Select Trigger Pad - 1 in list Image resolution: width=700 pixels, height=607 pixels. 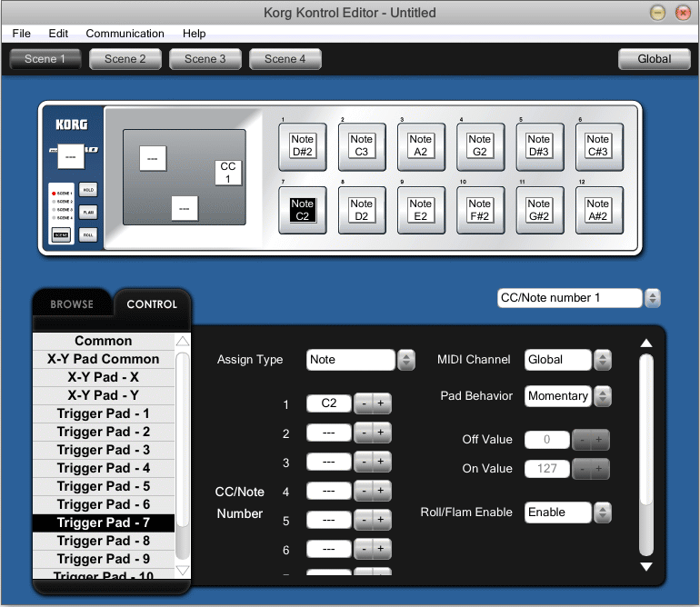[x=104, y=413]
